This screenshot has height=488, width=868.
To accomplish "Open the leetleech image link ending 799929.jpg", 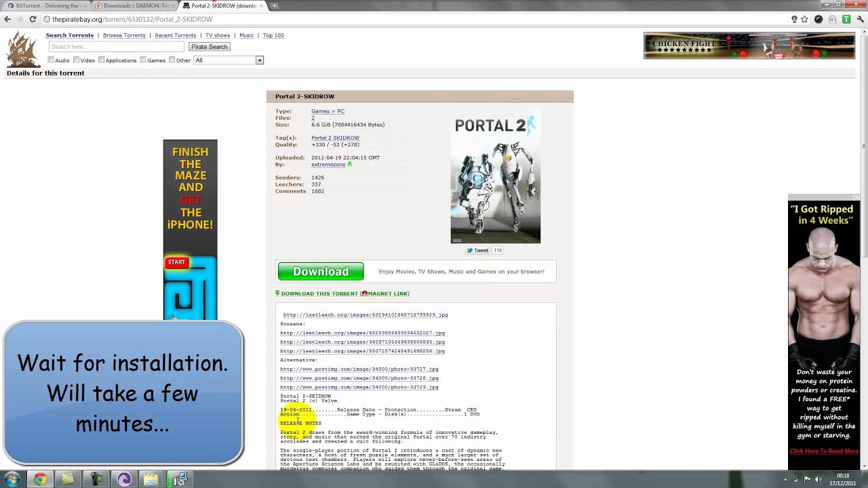I will (366, 315).
